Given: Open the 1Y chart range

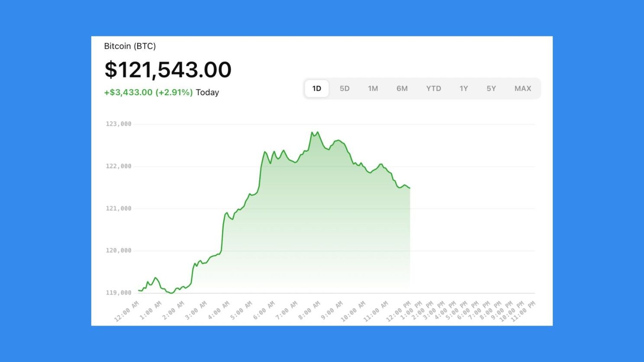Looking at the screenshot, I should [464, 89].
